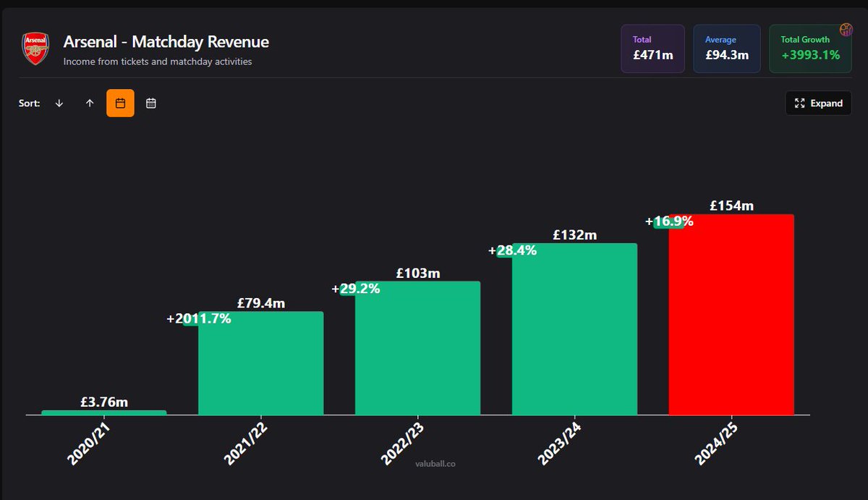
Task: Select the red 2024/25 £154m bar
Action: (x=731, y=315)
